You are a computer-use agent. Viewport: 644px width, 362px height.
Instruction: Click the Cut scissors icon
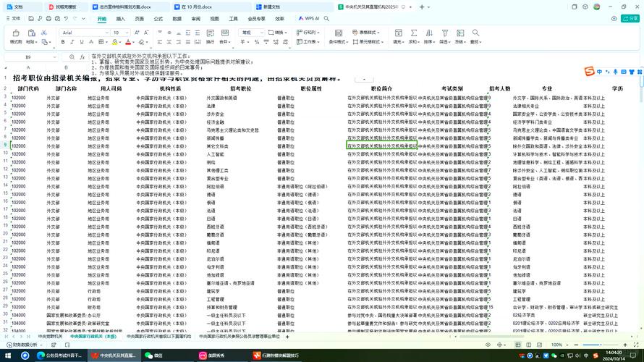44,33
